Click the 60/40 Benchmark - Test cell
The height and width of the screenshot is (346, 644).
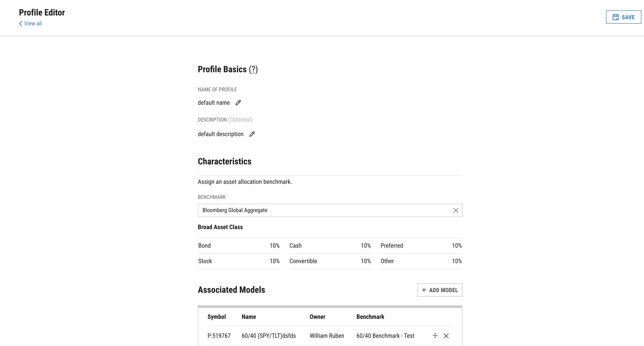[x=385, y=336]
